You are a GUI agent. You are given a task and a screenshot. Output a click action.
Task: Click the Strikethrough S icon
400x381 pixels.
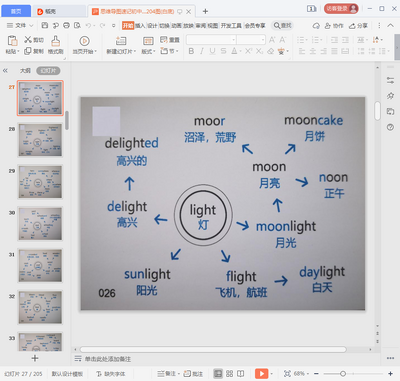point(223,51)
